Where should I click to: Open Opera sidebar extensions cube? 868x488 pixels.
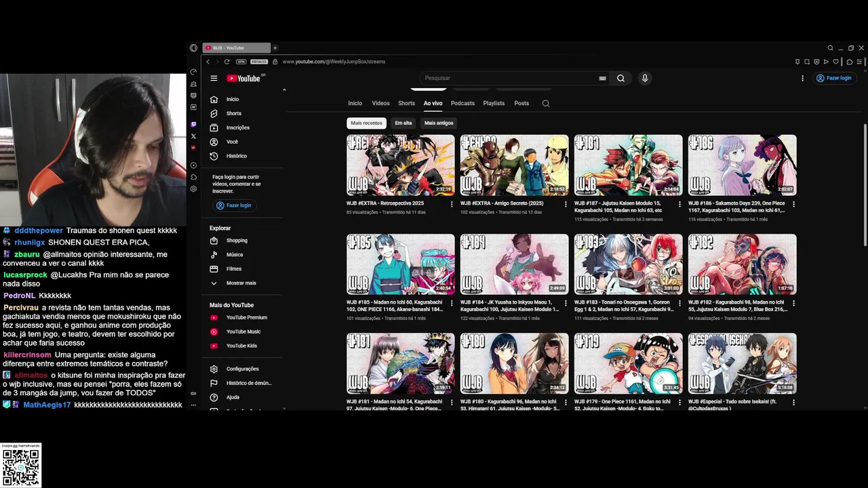pyautogui.click(x=193, y=178)
